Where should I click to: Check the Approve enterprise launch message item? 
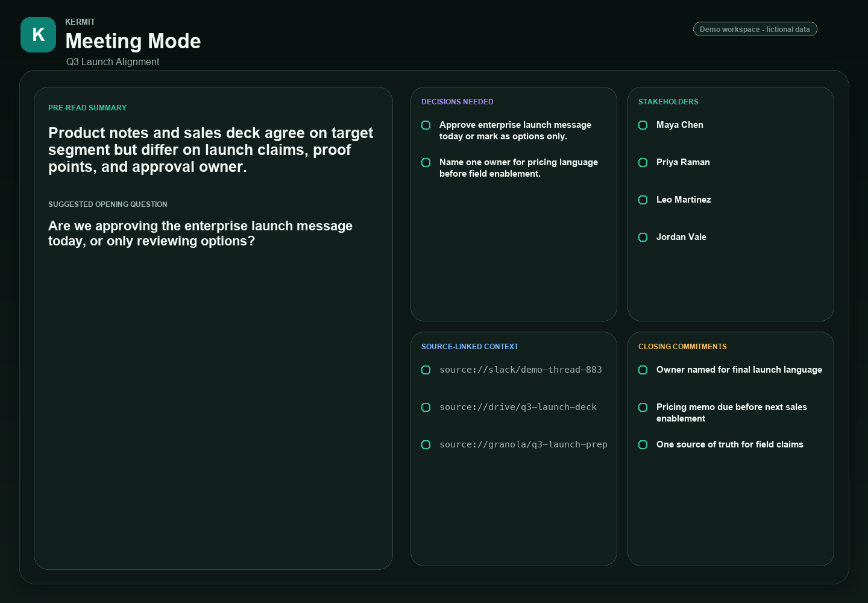pyautogui.click(x=426, y=125)
